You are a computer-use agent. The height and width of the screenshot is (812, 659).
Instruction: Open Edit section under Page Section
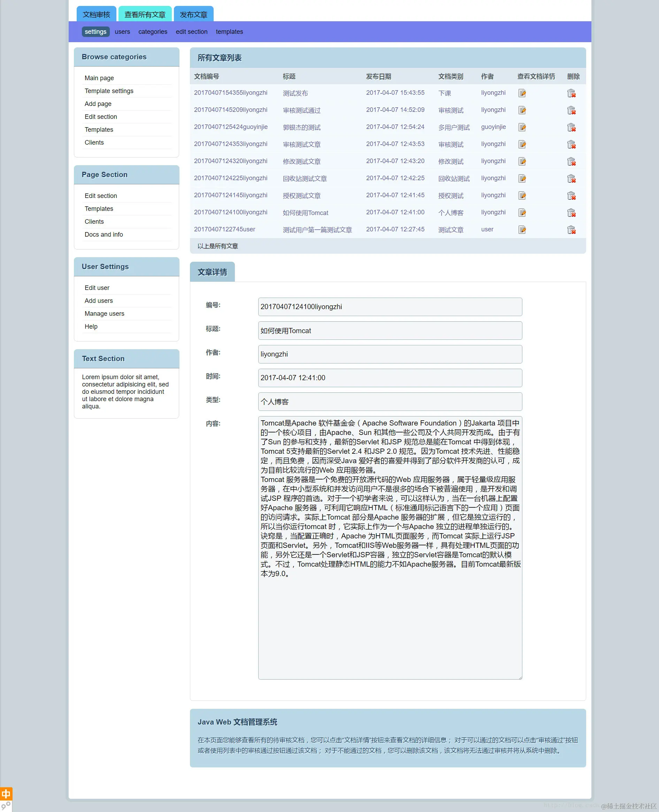[101, 196]
